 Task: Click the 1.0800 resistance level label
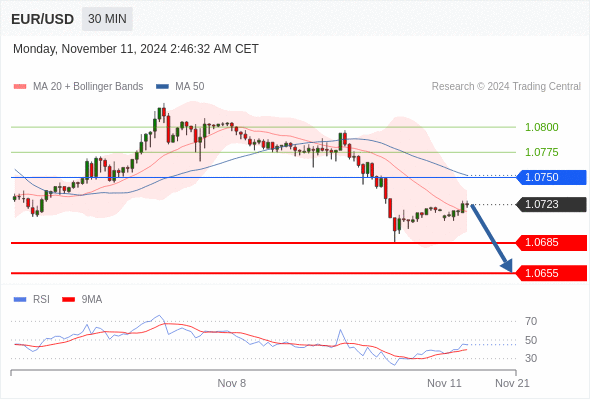541,127
